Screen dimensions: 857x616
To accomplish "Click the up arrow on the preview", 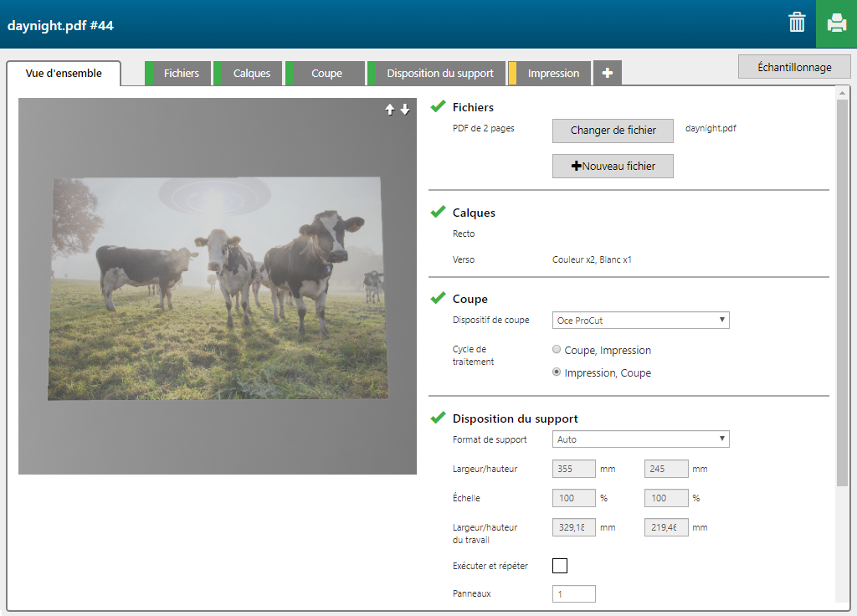I will pyautogui.click(x=390, y=110).
